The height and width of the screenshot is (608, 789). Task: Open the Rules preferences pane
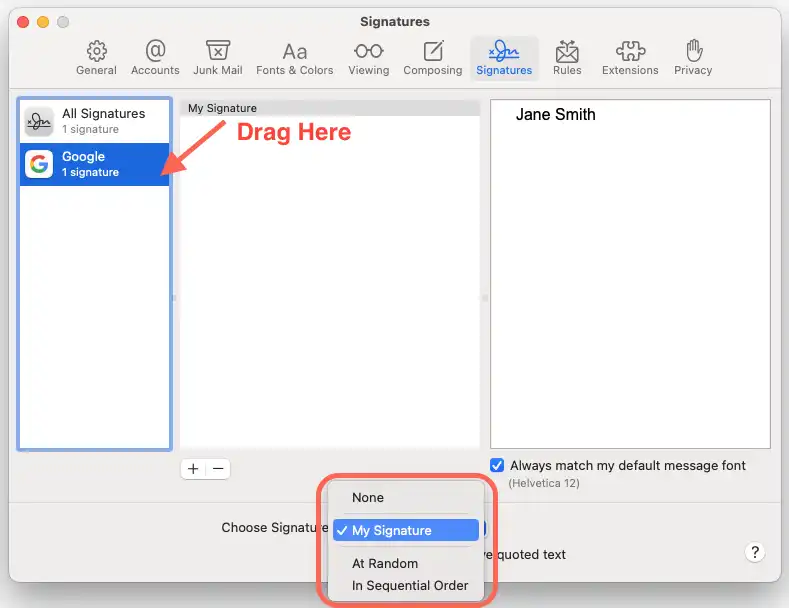(x=567, y=58)
